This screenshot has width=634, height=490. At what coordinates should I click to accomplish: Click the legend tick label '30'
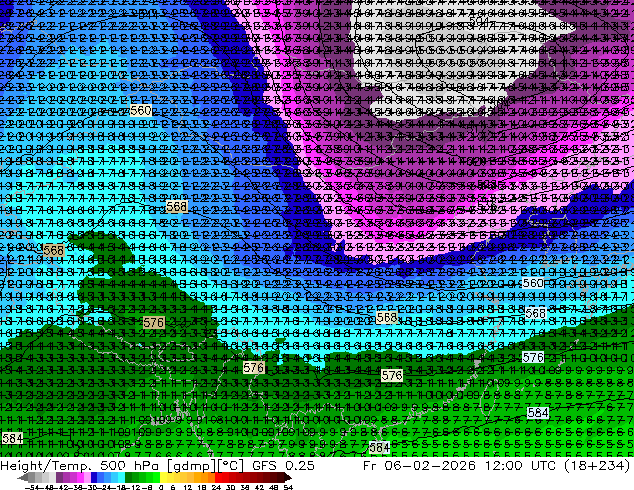(230, 488)
